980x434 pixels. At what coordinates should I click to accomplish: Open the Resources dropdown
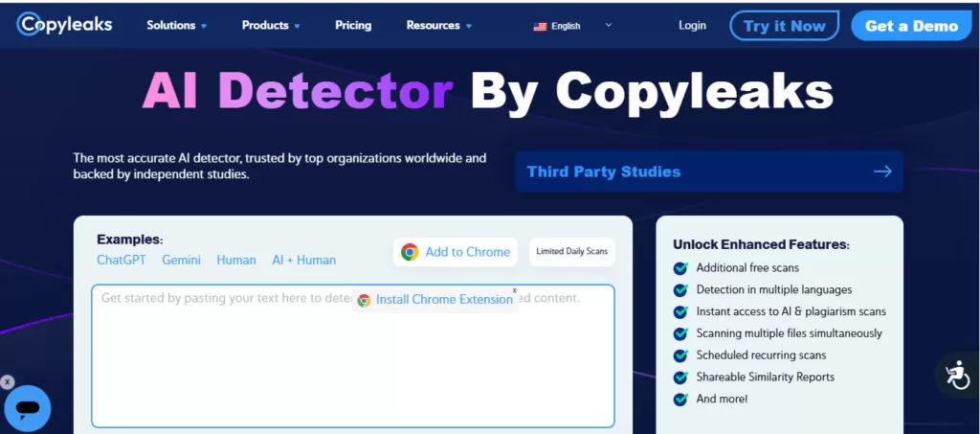click(x=438, y=26)
